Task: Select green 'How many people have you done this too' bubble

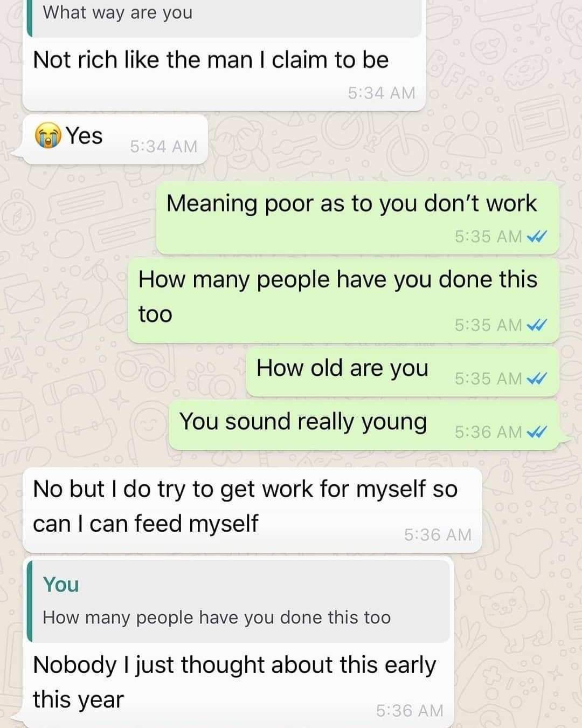Action: tap(343, 300)
